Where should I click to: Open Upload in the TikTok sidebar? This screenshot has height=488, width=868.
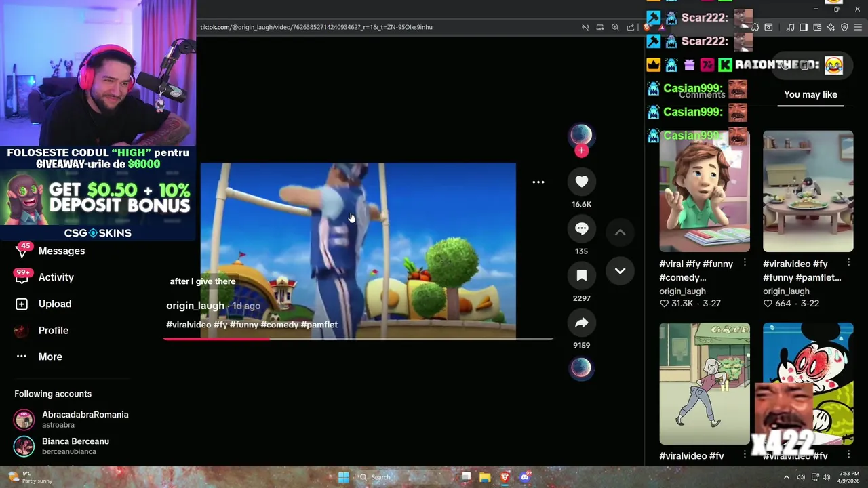tap(54, 304)
